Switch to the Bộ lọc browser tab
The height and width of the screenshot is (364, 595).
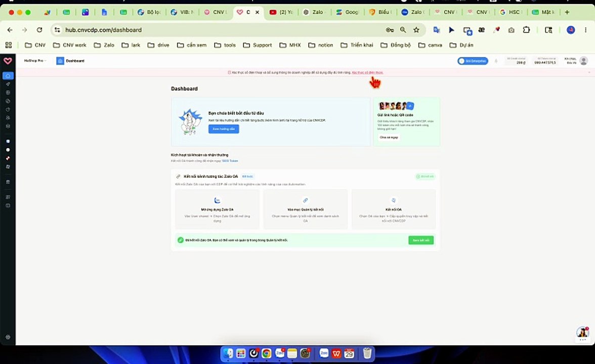click(150, 12)
